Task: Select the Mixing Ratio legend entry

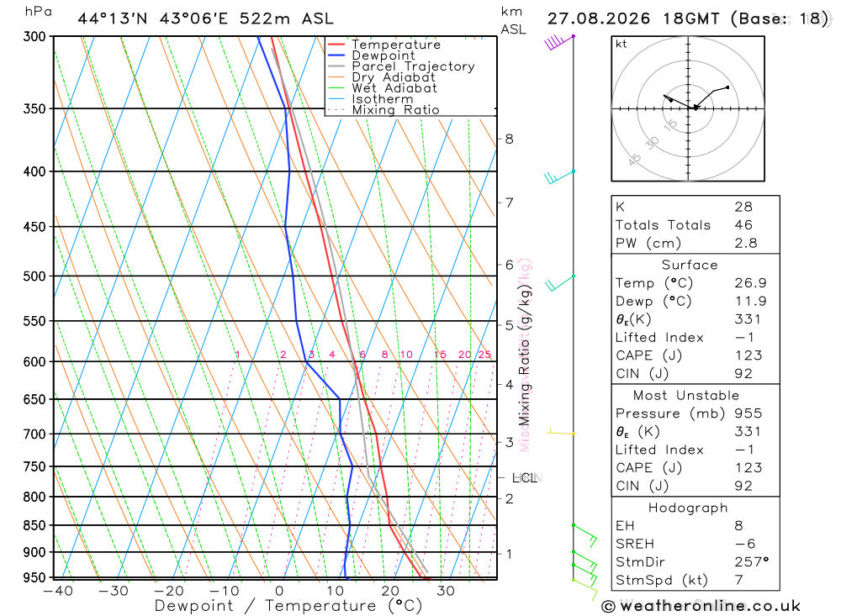Action: pyautogui.click(x=383, y=110)
